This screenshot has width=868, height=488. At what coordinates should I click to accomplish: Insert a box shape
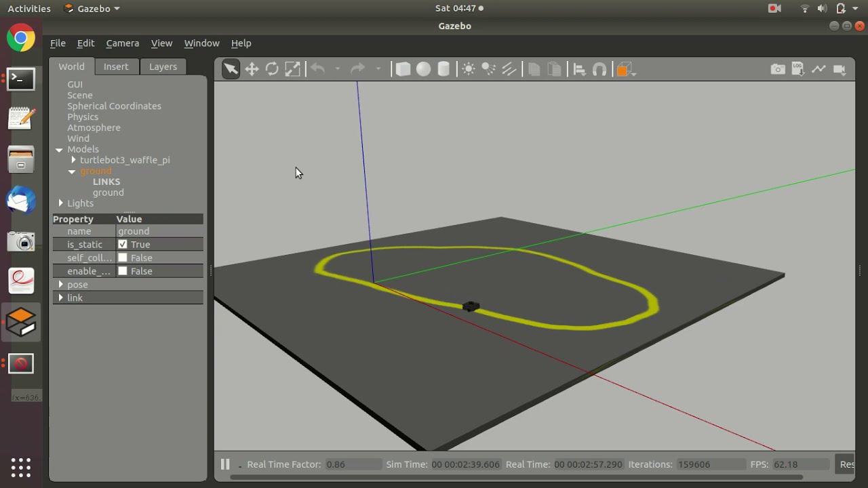(403, 69)
